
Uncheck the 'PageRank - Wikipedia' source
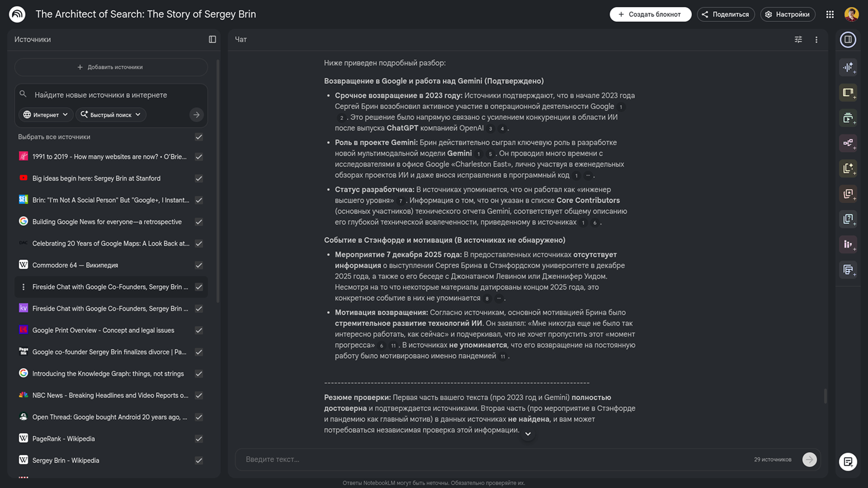pyautogui.click(x=199, y=439)
